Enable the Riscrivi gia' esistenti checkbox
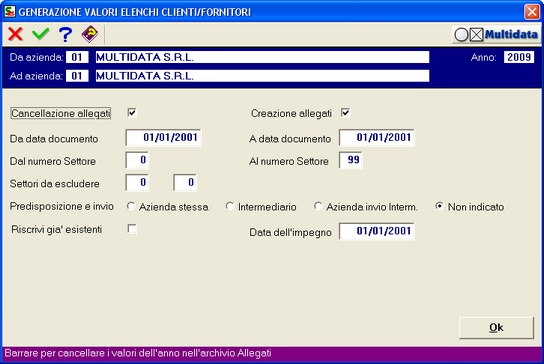Image resolution: width=544 pixels, height=364 pixels. (x=132, y=229)
